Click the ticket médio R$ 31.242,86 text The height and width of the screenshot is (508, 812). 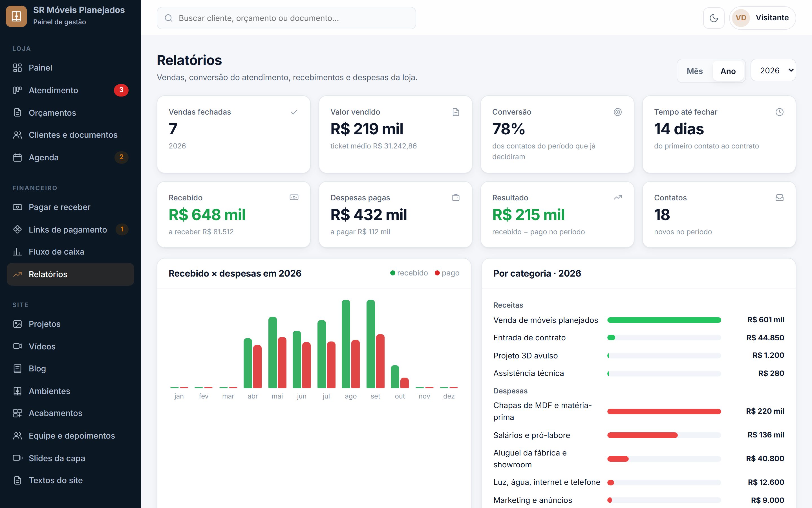(374, 146)
